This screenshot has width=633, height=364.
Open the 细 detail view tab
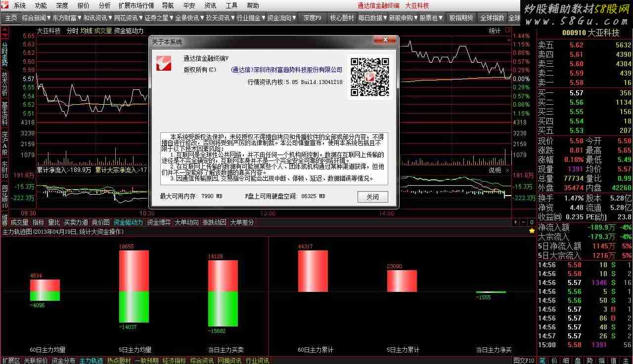[x=566, y=361]
